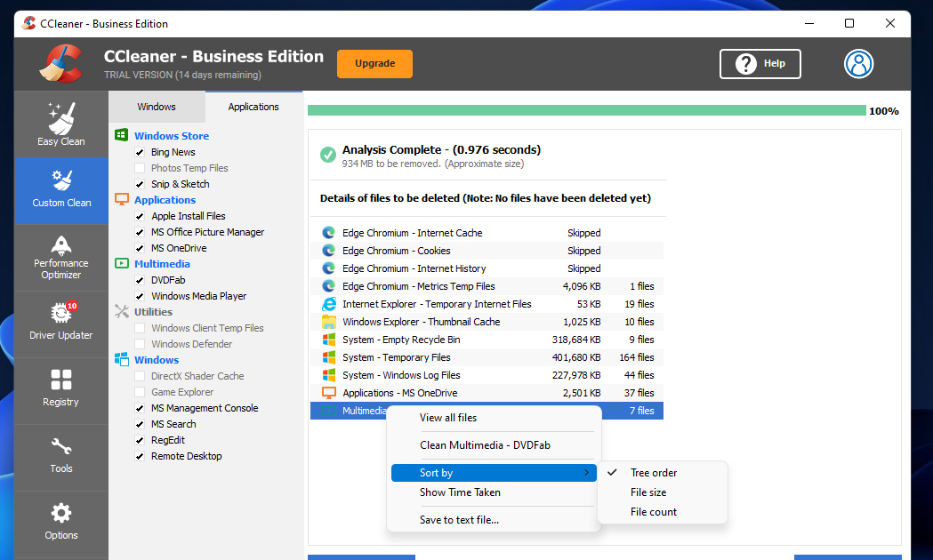Screen dimensions: 933x560
Task: Sort results by File size
Action: 663,492
